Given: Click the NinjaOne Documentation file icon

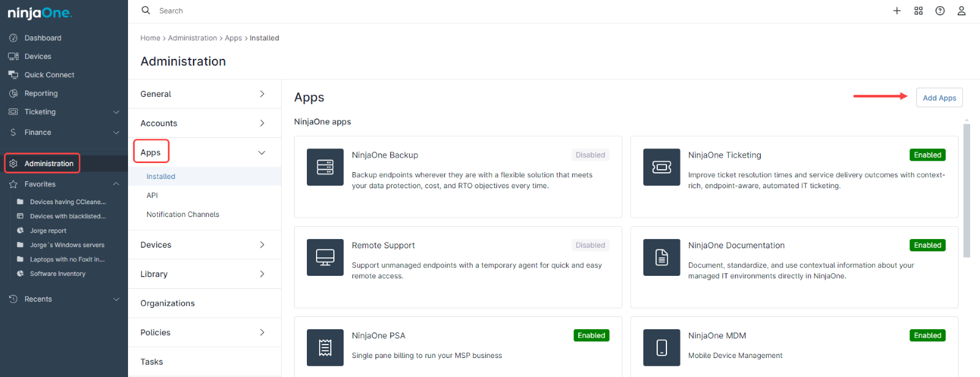Looking at the screenshot, I should pos(661,257).
